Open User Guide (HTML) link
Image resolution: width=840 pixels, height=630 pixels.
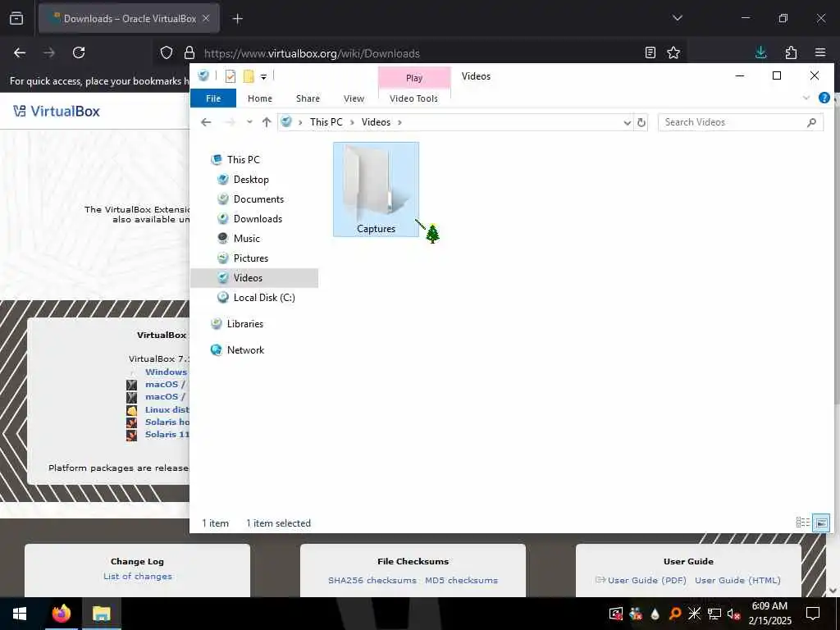pos(737,580)
